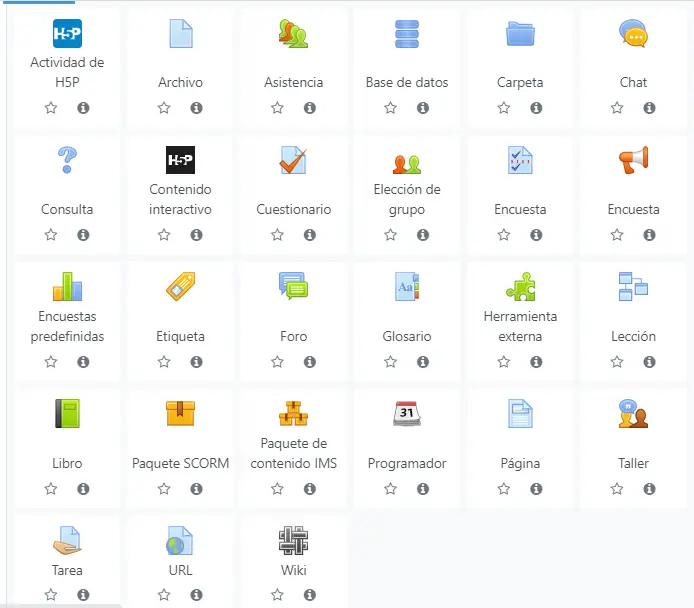The width and height of the screenshot is (694, 608).
Task: Toggle the star under Lección
Action: click(617, 362)
